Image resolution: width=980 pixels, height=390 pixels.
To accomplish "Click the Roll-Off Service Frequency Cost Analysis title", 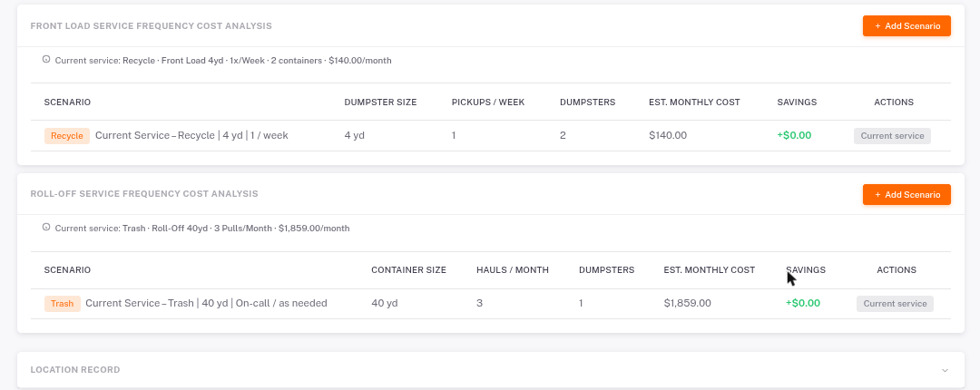I will click(144, 194).
